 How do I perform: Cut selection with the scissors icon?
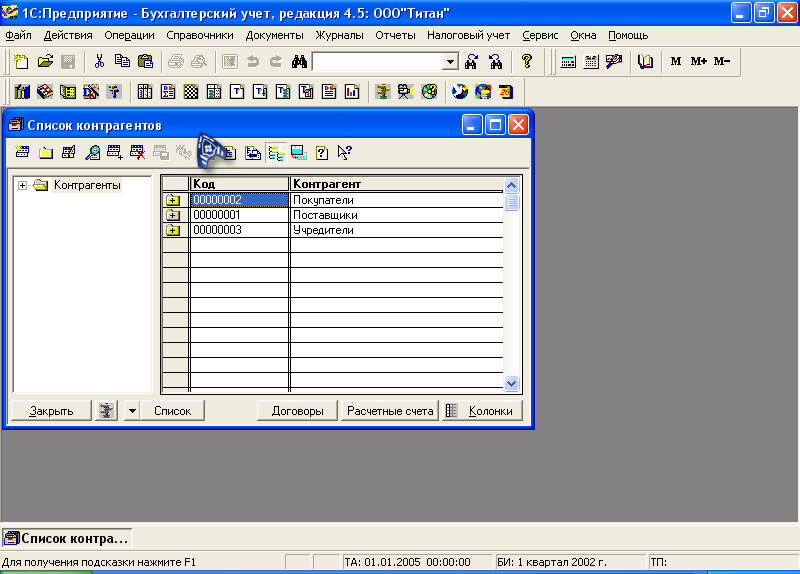click(99, 62)
